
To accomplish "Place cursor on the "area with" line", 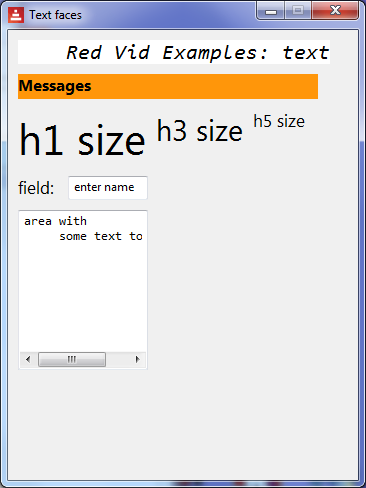I will pyautogui.click(x=55, y=221).
